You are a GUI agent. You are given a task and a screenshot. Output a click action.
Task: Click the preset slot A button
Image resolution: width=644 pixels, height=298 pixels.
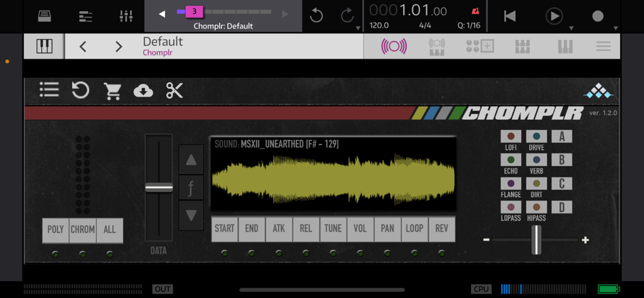[x=562, y=136]
